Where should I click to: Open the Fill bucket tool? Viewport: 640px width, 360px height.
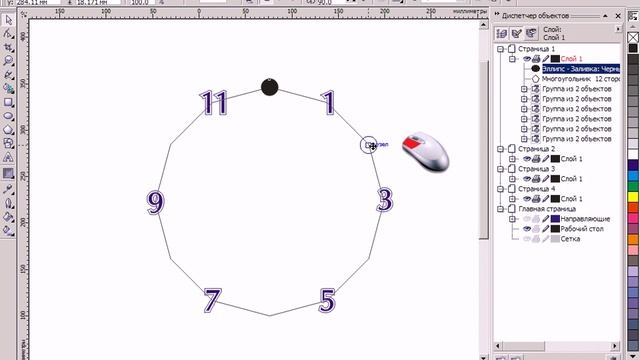click(8, 217)
